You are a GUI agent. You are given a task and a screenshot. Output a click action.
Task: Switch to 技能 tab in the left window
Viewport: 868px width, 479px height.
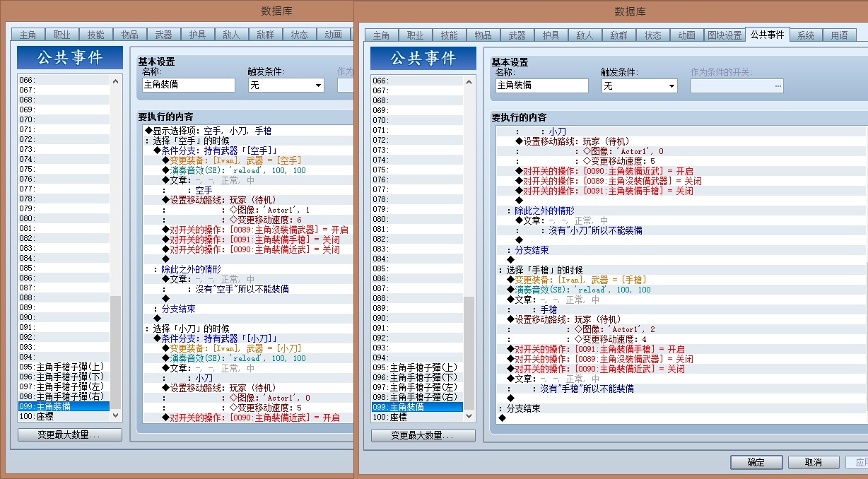(x=95, y=35)
